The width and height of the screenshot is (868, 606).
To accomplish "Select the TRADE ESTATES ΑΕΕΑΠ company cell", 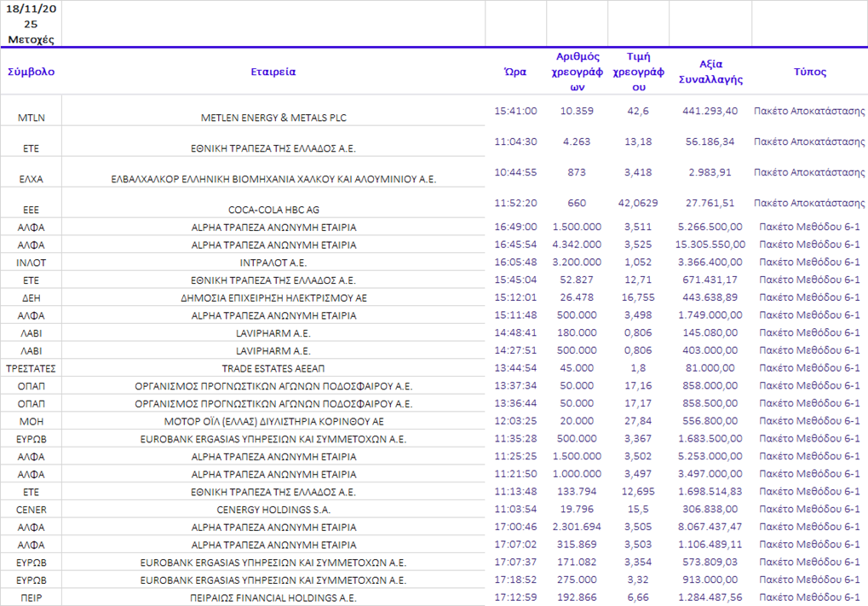I will [273, 368].
